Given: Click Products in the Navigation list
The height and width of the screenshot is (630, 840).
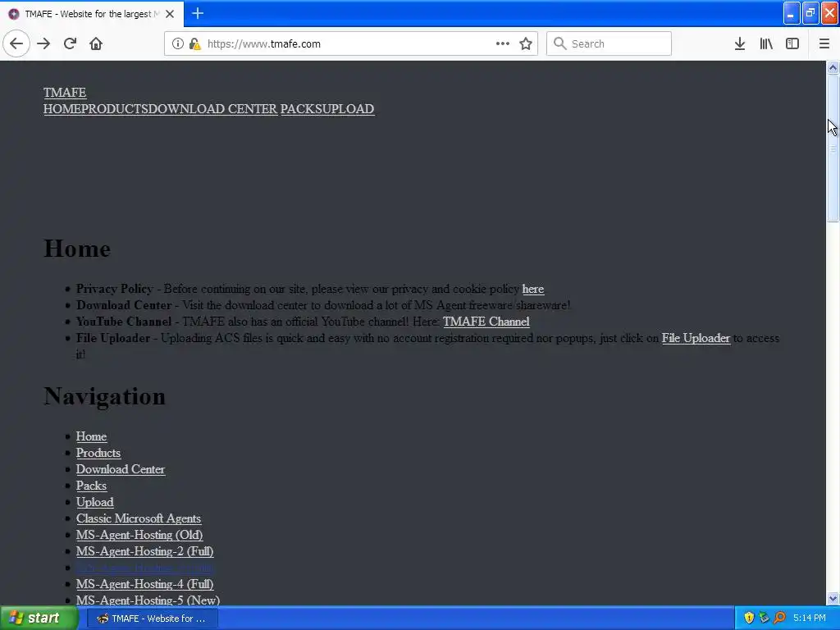Looking at the screenshot, I should point(98,453).
